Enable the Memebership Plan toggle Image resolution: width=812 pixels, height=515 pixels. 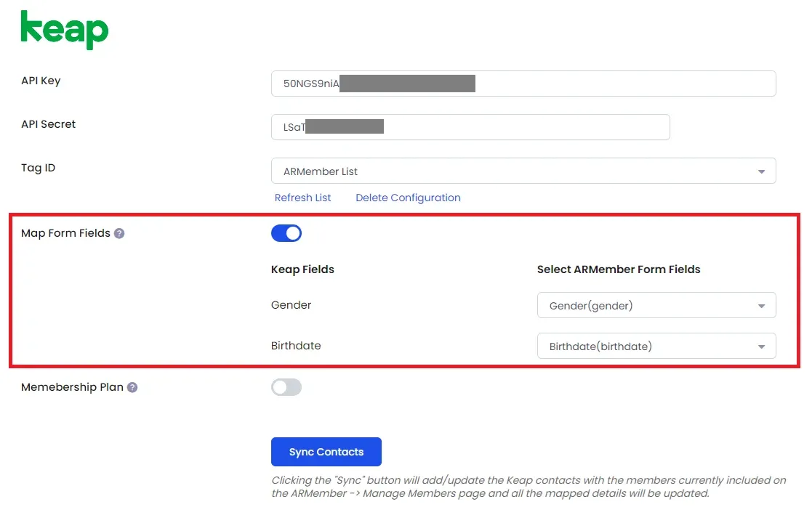286,387
